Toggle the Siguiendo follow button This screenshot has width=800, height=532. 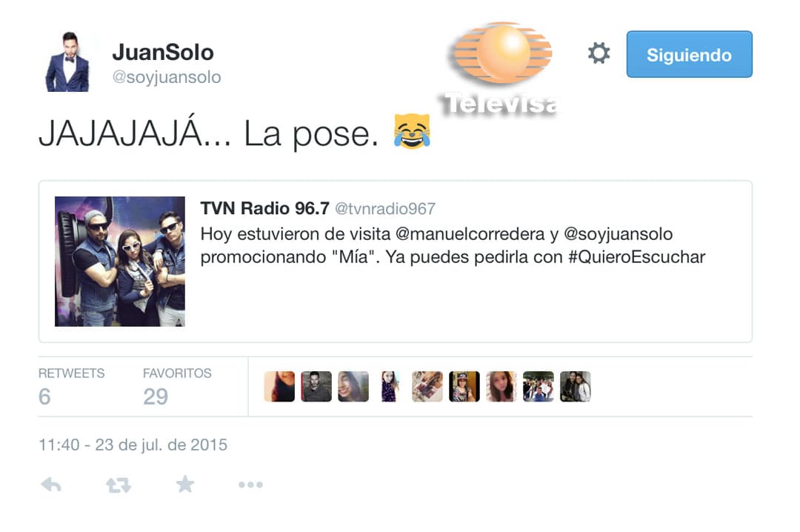[x=690, y=54]
